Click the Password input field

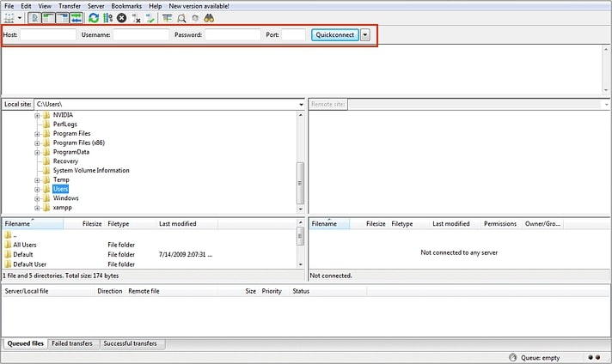(233, 34)
